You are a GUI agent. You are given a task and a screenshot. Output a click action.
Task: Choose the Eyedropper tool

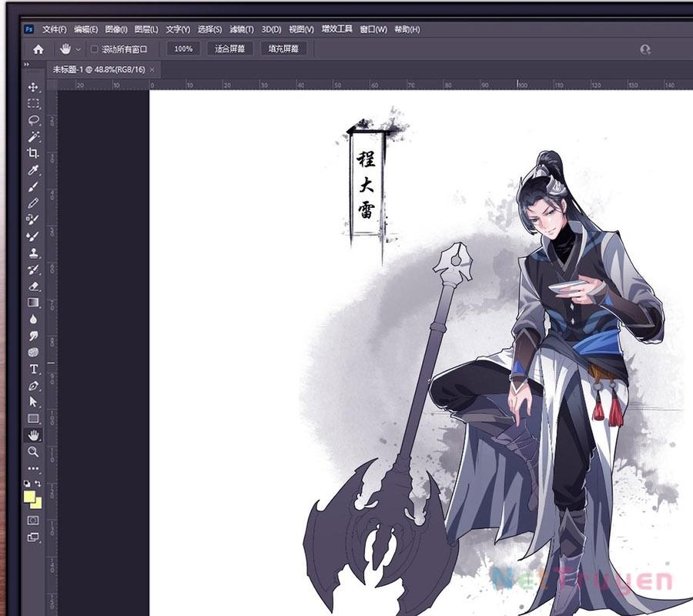pyautogui.click(x=33, y=170)
